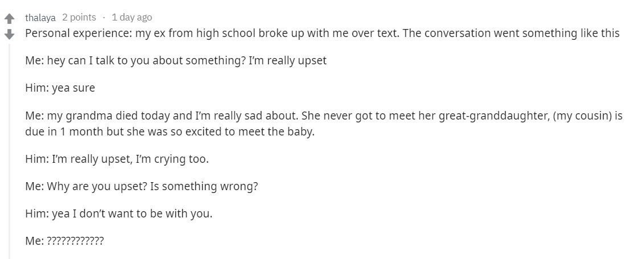
Task: Open thalaya's user profile
Action: click(x=40, y=18)
